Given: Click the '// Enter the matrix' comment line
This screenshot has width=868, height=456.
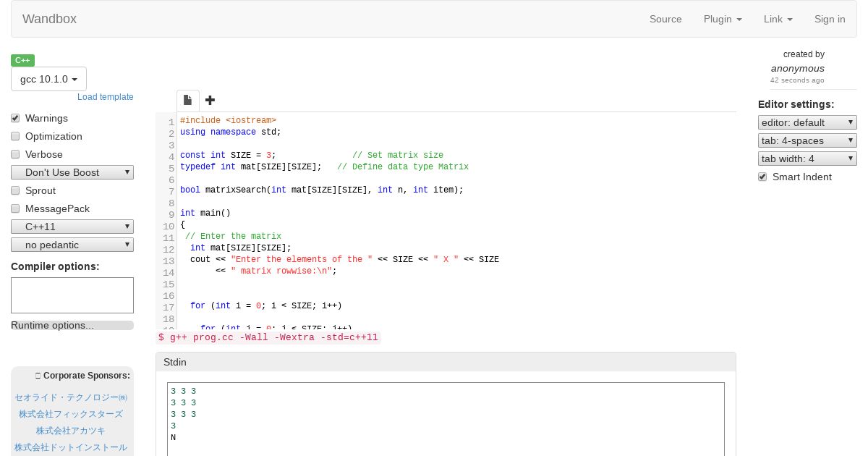Looking at the screenshot, I should pyautogui.click(x=233, y=236).
